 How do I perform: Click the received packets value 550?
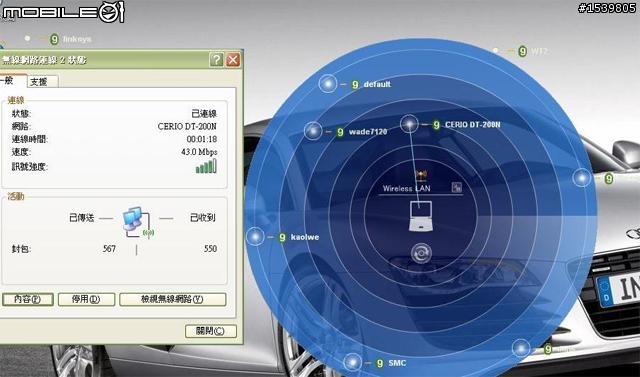[x=210, y=248]
